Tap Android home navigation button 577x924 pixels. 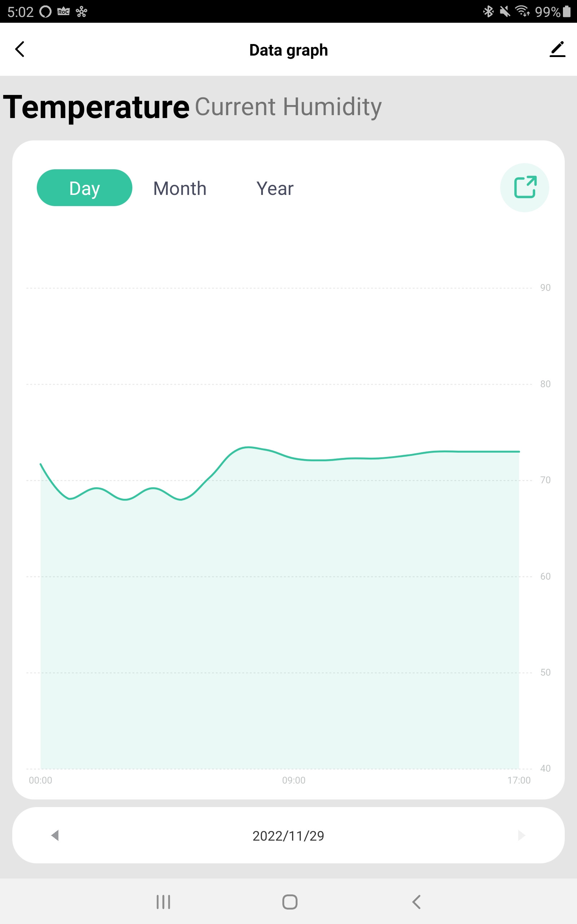click(290, 902)
